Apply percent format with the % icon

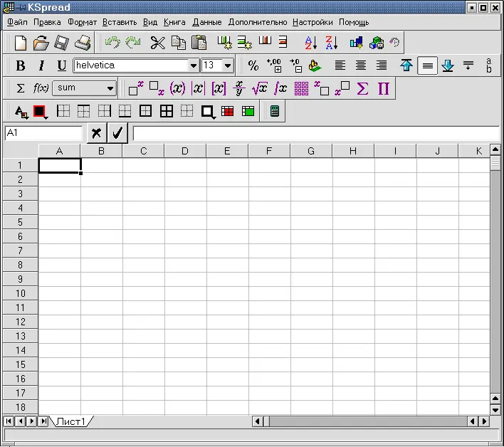click(x=253, y=65)
